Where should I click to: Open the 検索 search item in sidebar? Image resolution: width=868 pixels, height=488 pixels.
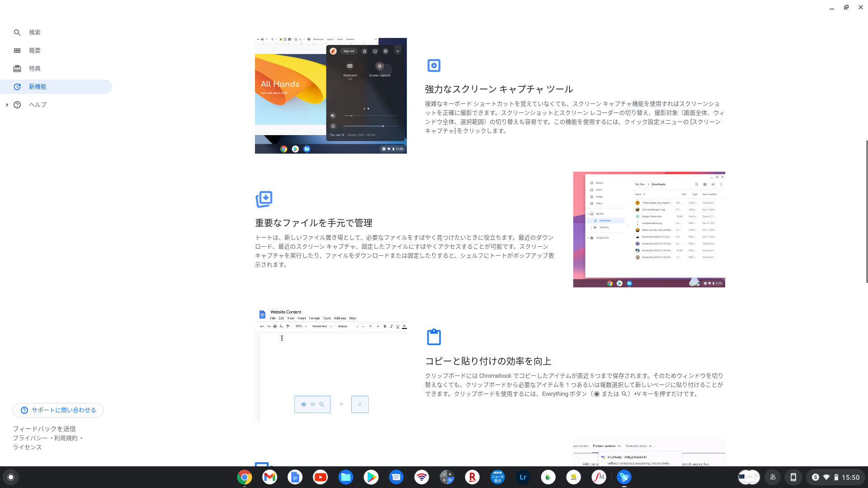56,33
